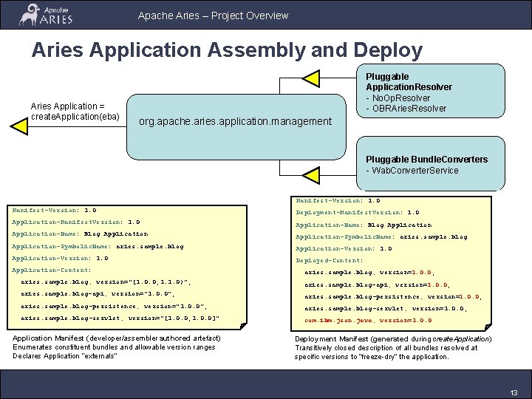Image resolution: width=532 pixels, height=399 pixels.
Task: Click the createApplication(eba) label
Action: 75,117
